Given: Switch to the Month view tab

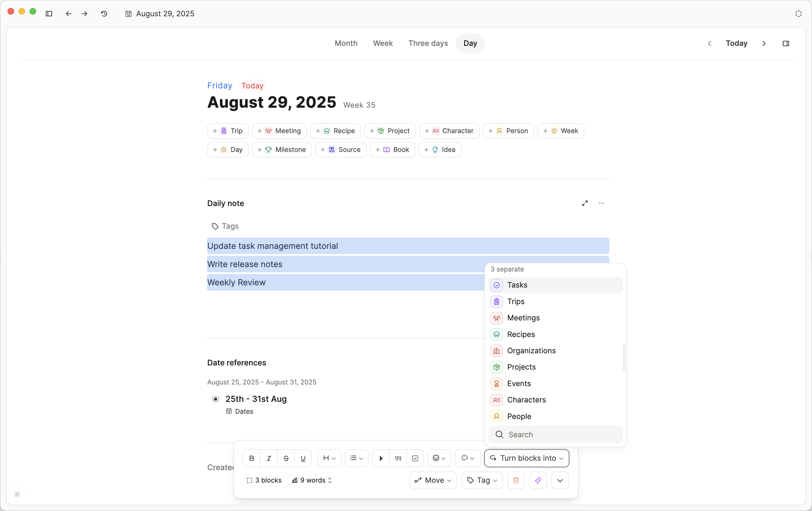Looking at the screenshot, I should point(346,43).
